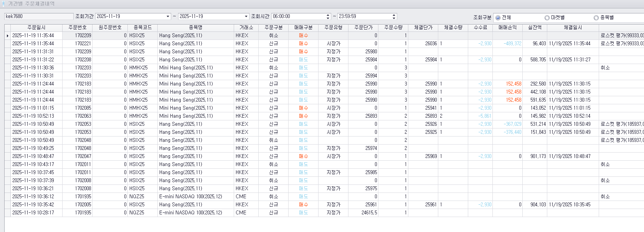Viewport: 644px width, 232px height.
Task: Click the 145,982 balance value
Action: [538, 116]
